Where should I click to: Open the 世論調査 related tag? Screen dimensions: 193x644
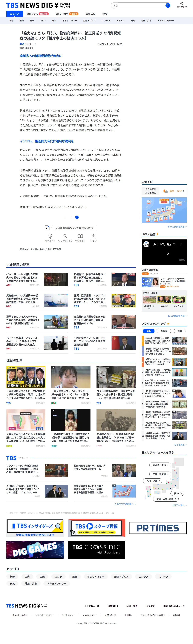[x=35, y=249]
